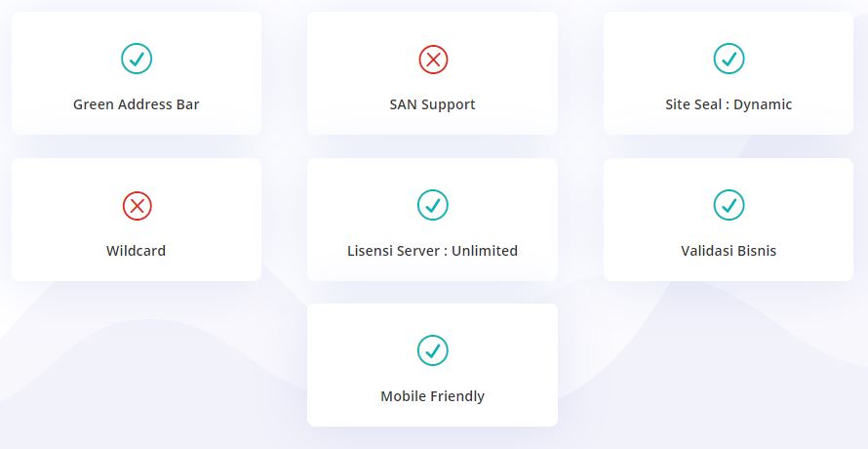Click the checkmark icon above Validasi Bisnis

pos(729,205)
